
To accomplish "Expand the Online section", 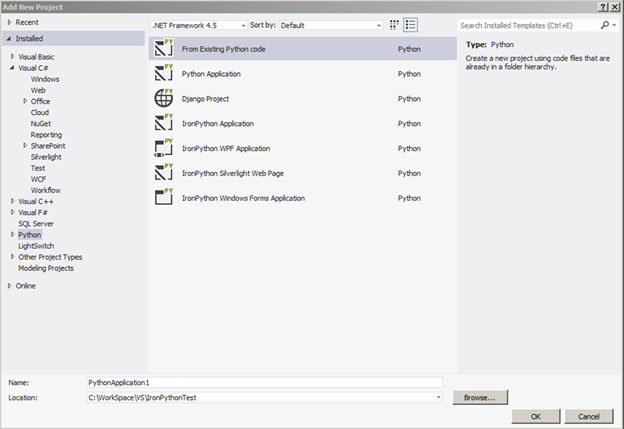I will 10,286.
